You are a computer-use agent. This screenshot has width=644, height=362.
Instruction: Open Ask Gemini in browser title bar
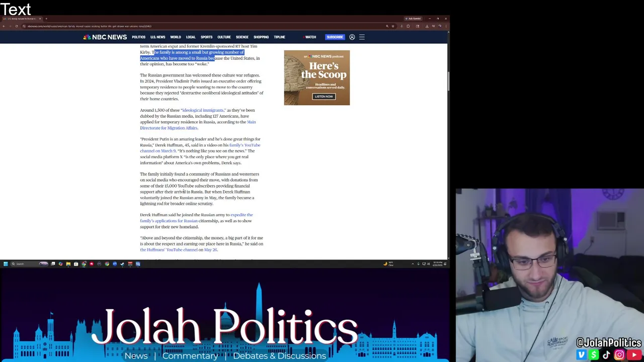click(413, 19)
